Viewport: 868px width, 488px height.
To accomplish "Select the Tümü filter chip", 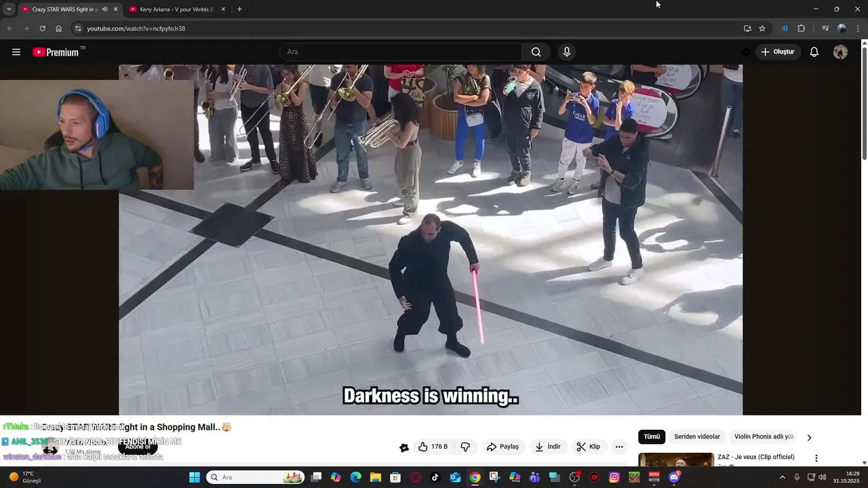I will click(652, 437).
